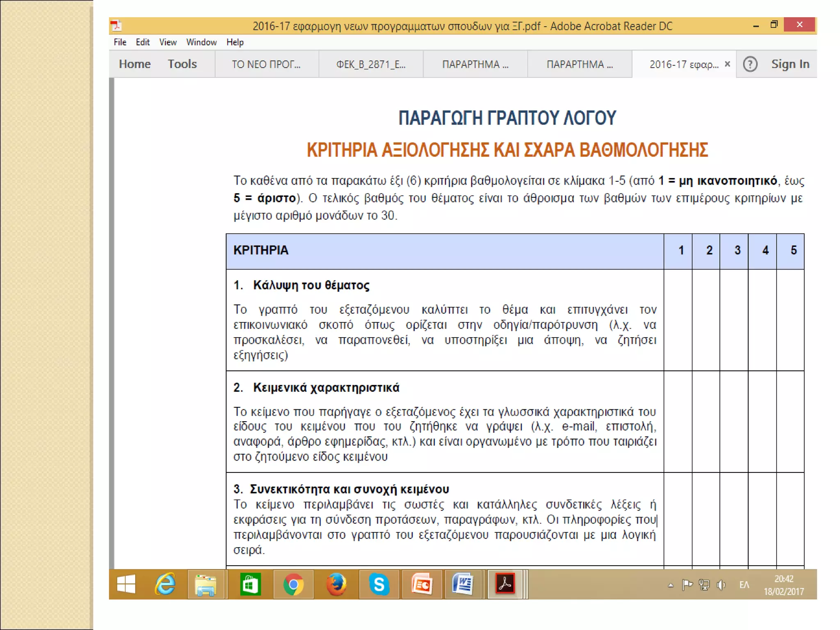The image size is (840, 630).
Task: Click the Help question mark icon
Action: (750, 64)
